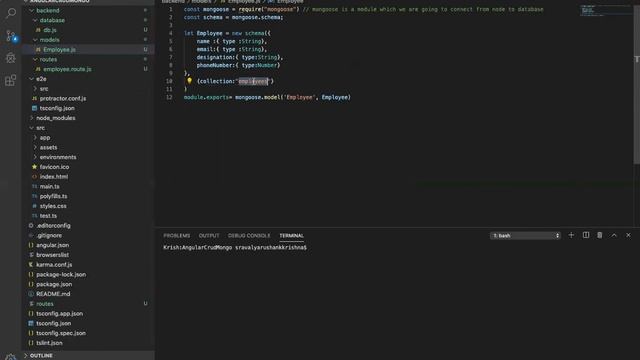Kill terminal with trash icon

pos(600,235)
